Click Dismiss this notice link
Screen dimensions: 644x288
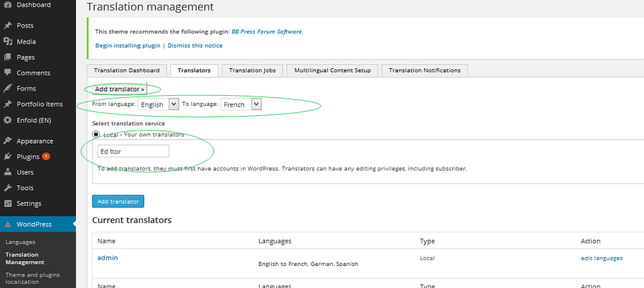[195, 46]
